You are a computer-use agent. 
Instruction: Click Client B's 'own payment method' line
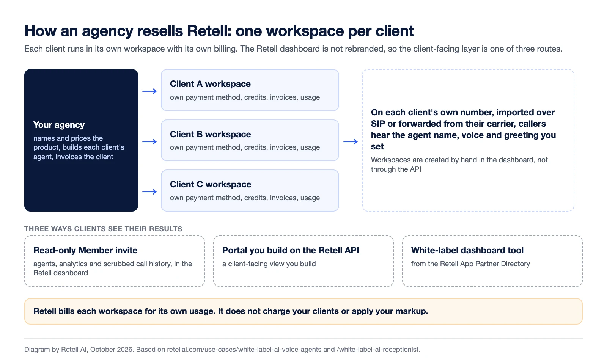pyautogui.click(x=245, y=147)
